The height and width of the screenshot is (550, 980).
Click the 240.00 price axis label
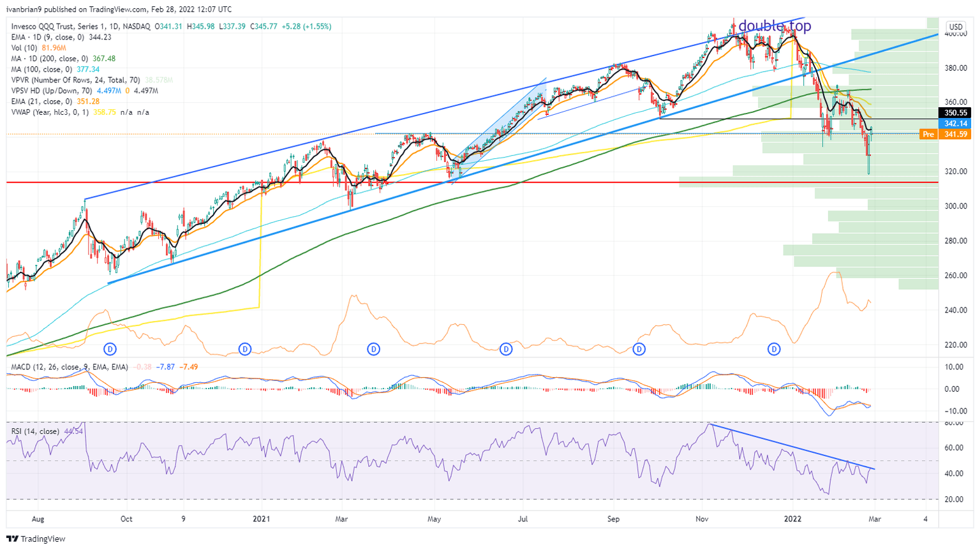coord(956,310)
